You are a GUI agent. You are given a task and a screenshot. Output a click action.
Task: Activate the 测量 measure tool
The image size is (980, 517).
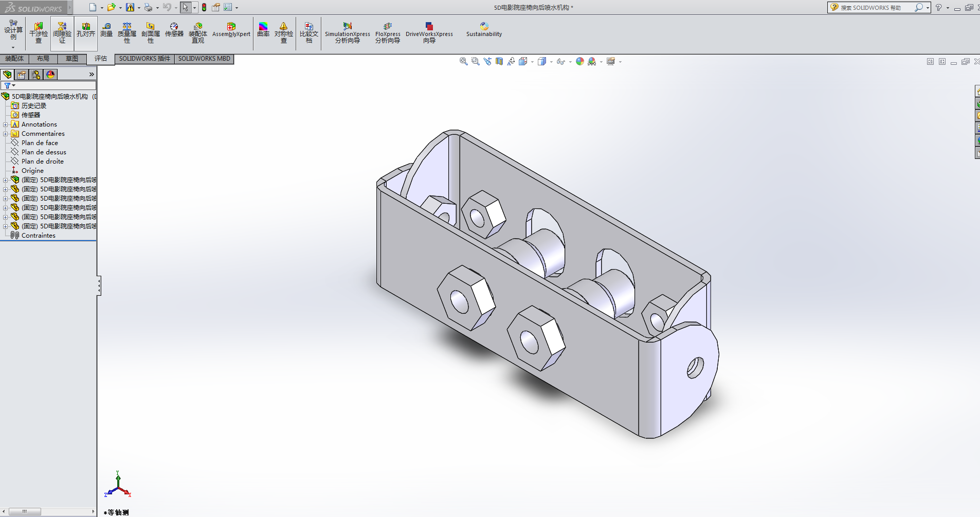tap(106, 30)
